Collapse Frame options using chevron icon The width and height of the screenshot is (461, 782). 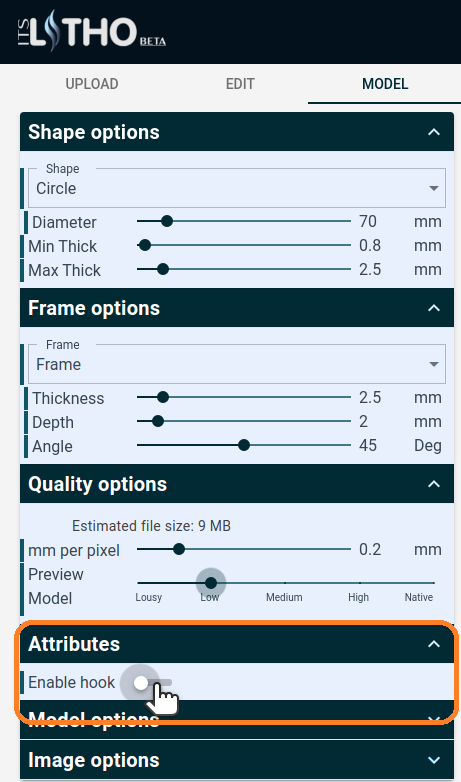(x=434, y=308)
